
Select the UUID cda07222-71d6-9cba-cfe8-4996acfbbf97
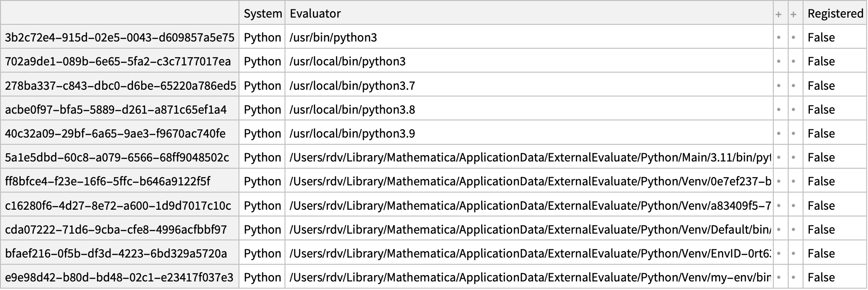(x=116, y=230)
